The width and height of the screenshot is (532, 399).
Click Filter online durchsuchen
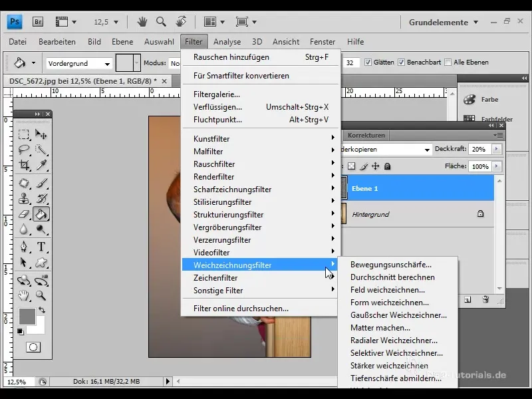(x=260, y=309)
